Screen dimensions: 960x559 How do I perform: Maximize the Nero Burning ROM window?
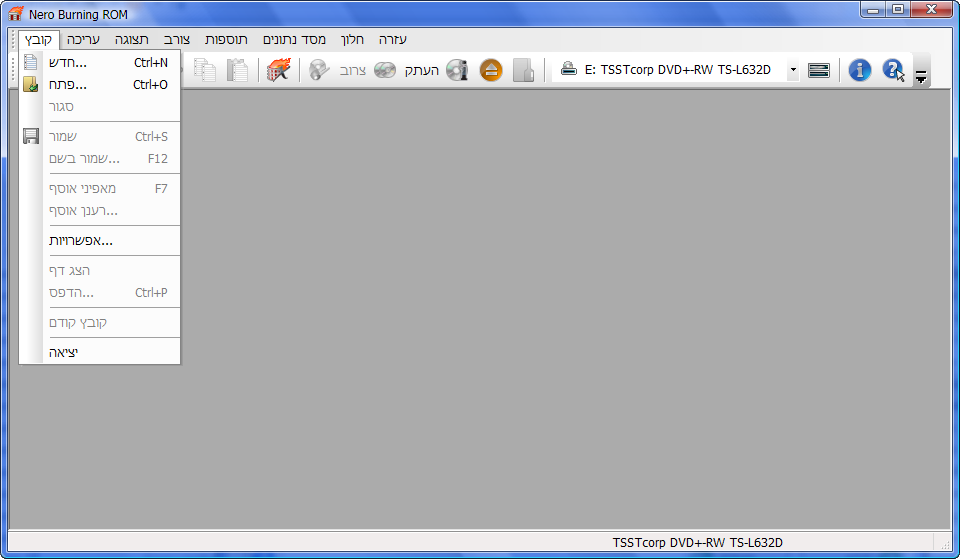(x=898, y=9)
